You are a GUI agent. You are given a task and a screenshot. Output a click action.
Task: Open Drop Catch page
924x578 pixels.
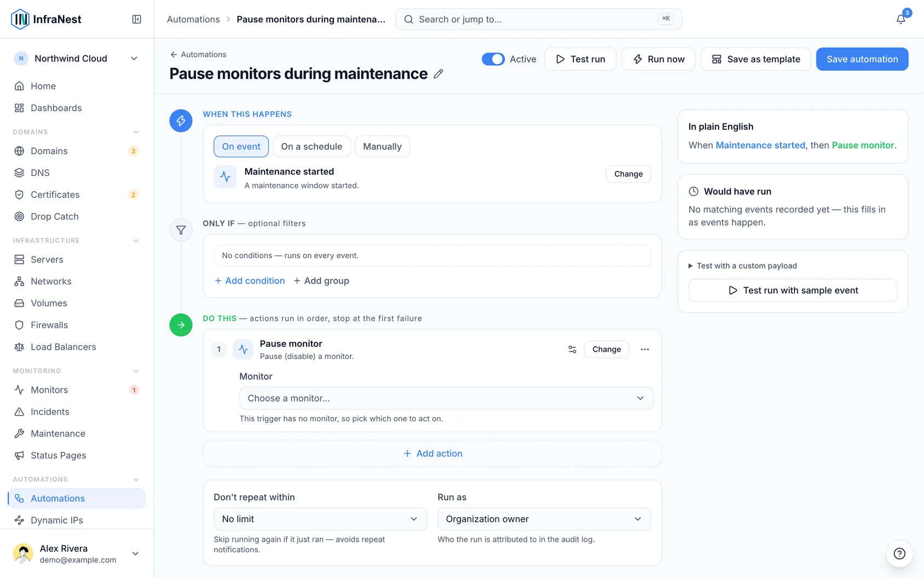(77, 216)
